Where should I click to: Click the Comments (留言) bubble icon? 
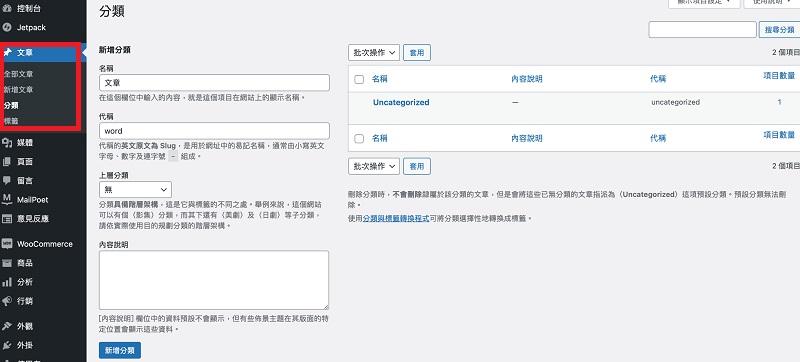(7, 180)
